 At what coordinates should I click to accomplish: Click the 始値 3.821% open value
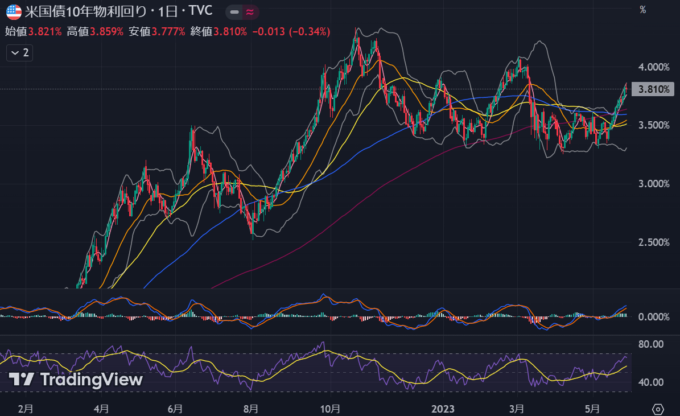pos(33,32)
